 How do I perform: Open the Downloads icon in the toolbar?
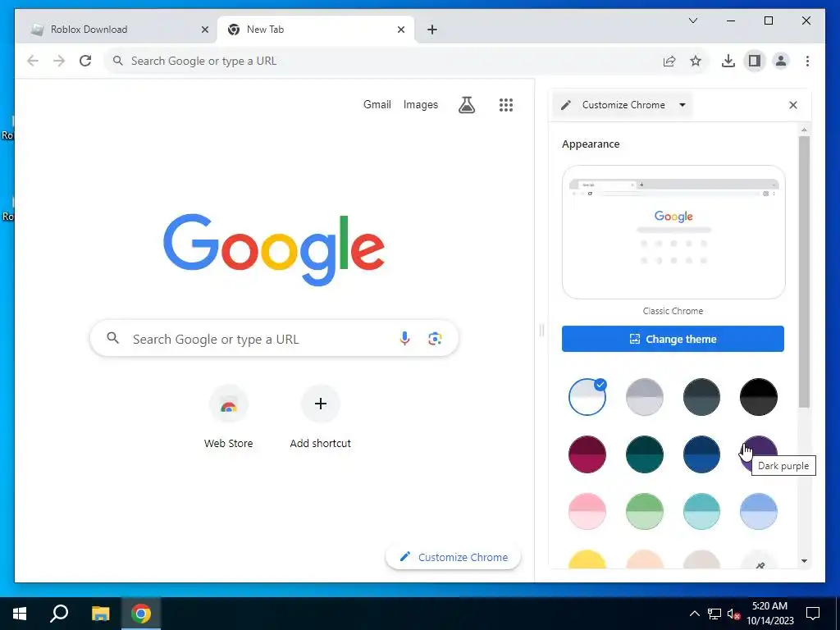(728, 61)
